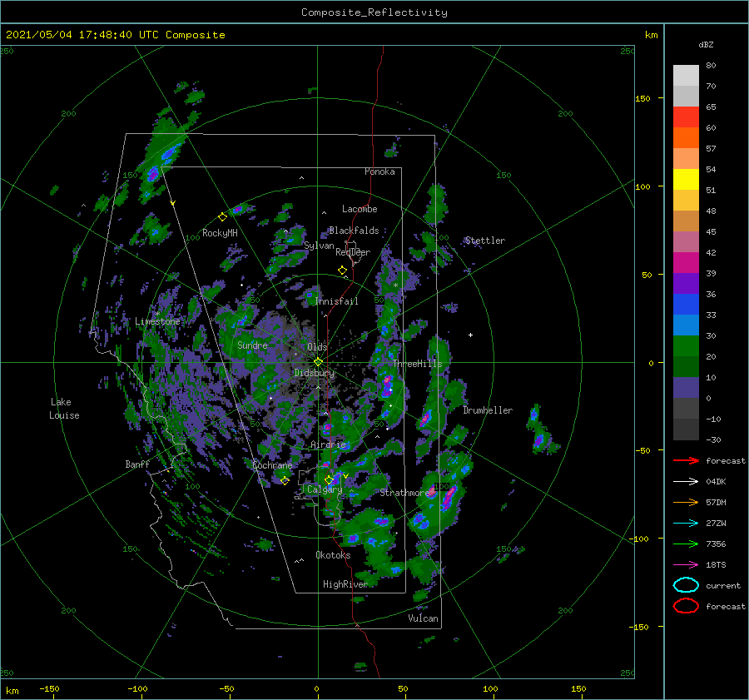Click the Drumheller city label
Screen dimensions: 749x700
point(488,410)
